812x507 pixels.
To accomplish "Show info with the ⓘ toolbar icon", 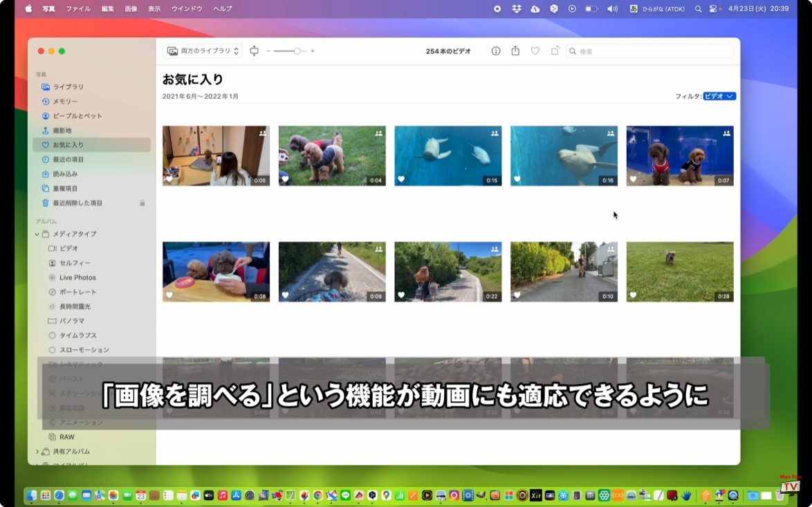I will [496, 50].
